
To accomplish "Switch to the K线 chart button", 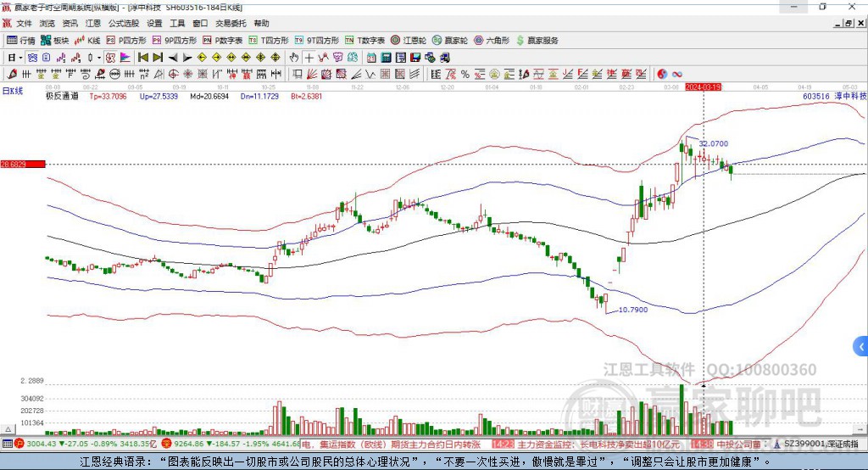I will pos(87,41).
